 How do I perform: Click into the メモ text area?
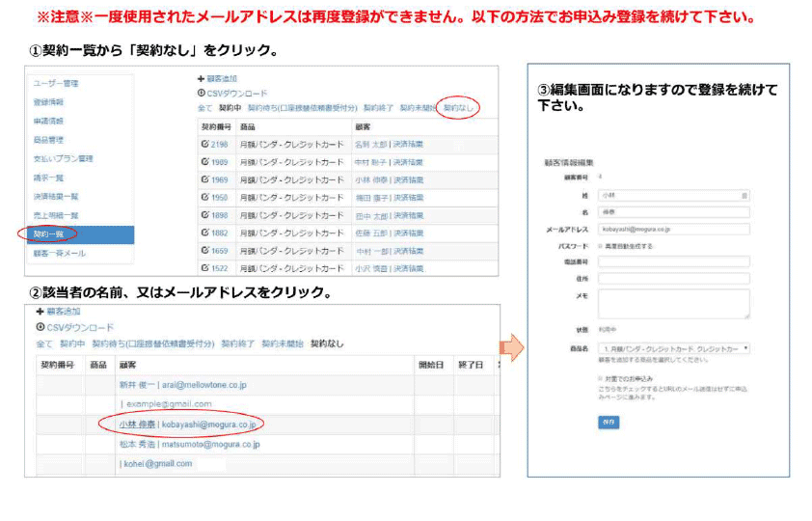[673, 303]
